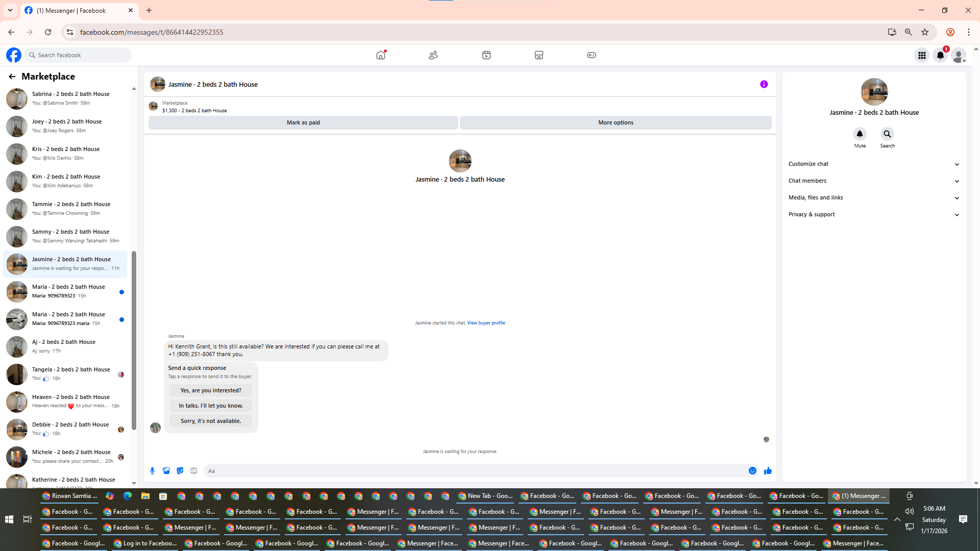Click the Aa message input field
980x551 pixels.
475,470
